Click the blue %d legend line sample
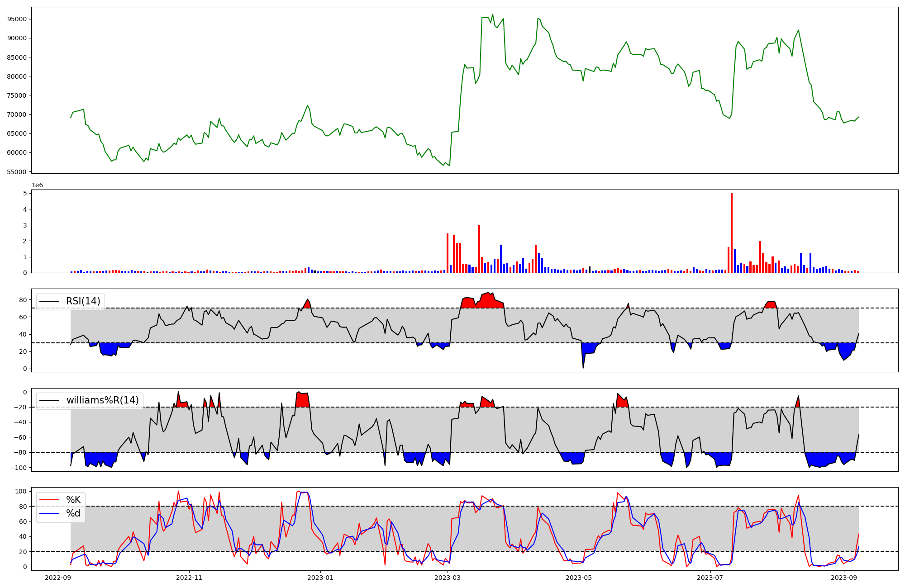Viewport: 905px width, 588px height. tap(49, 513)
